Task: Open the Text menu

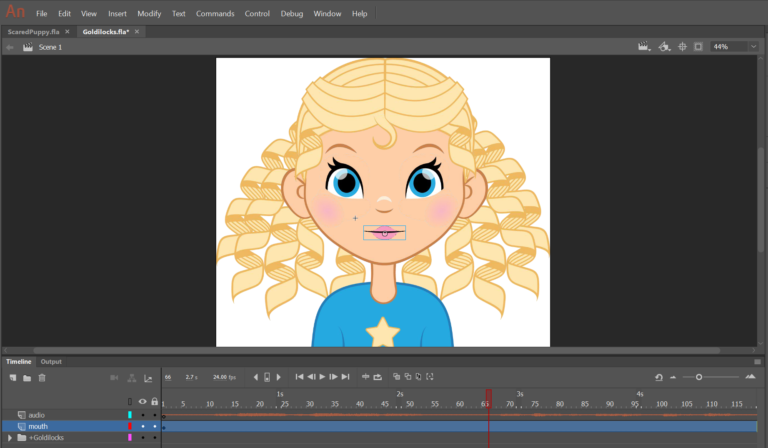Action: [x=179, y=14]
